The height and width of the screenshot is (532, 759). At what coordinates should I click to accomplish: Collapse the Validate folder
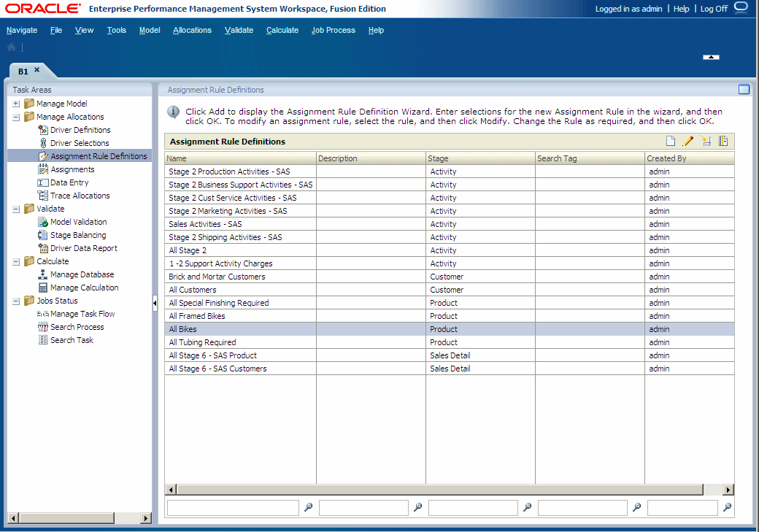pos(16,209)
